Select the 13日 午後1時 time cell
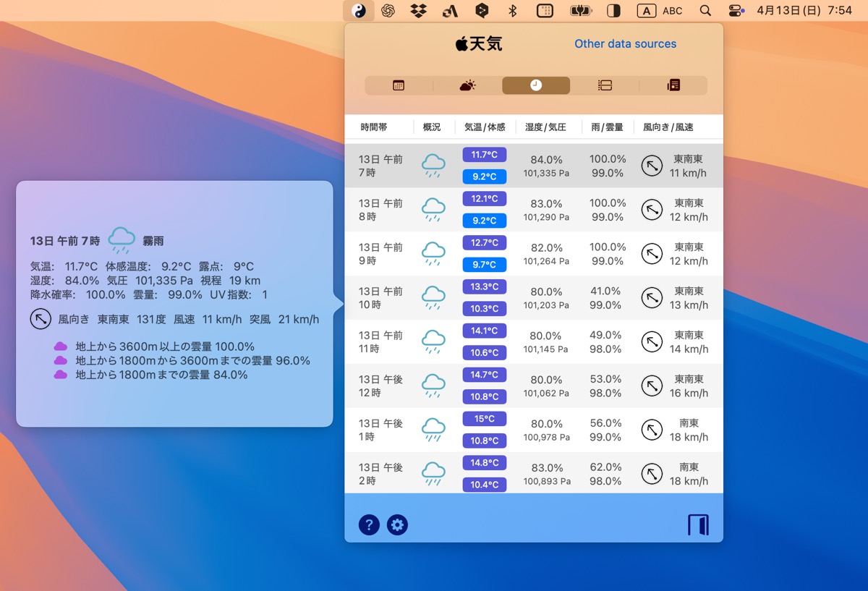Screen dimensions: 868x591 [x=380, y=430]
